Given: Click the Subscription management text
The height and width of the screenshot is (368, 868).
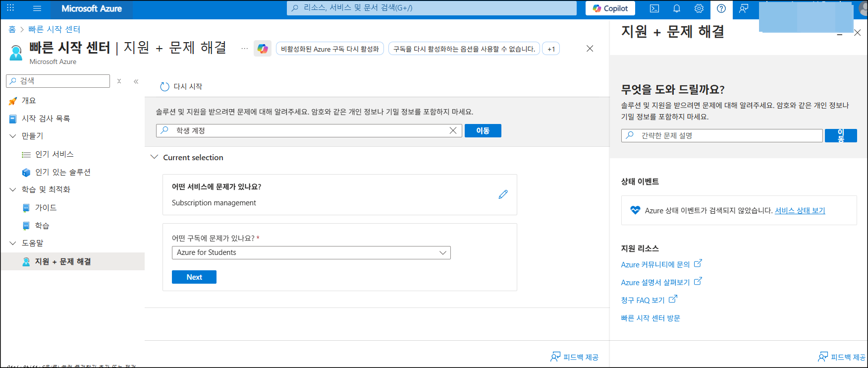Looking at the screenshot, I should pyautogui.click(x=214, y=203).
